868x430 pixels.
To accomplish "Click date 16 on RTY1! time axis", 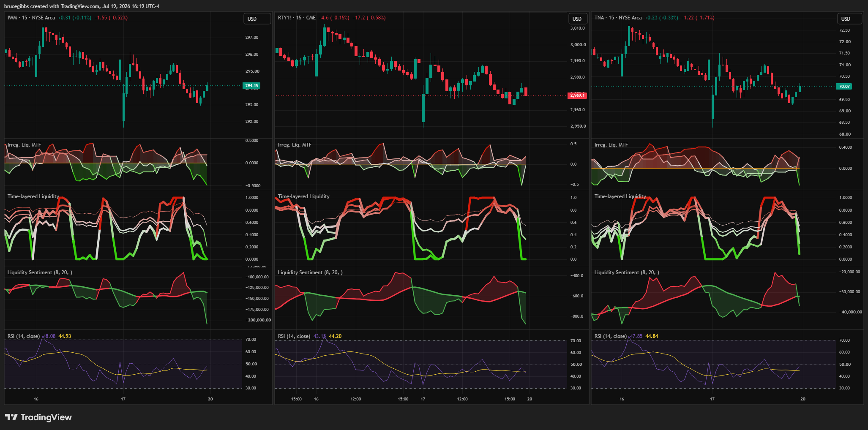I will pos(316,399).
